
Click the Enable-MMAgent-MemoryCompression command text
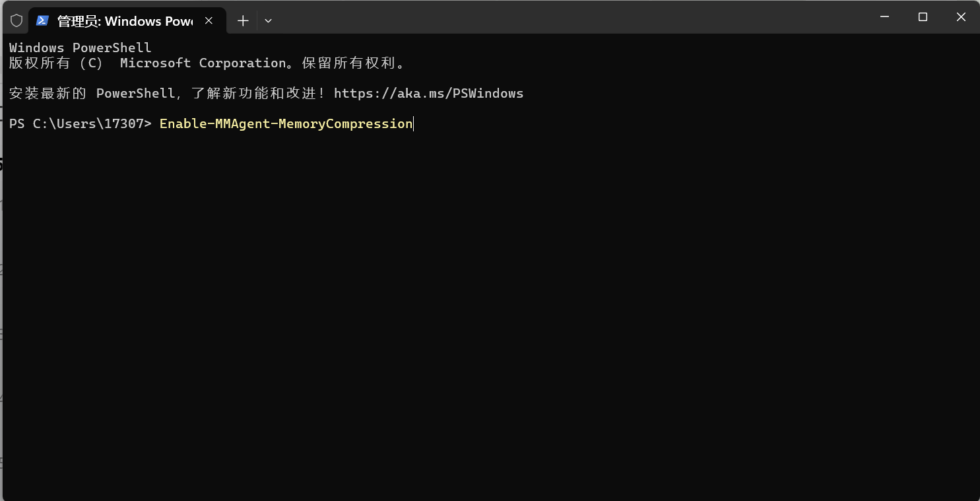click(286, 123)
